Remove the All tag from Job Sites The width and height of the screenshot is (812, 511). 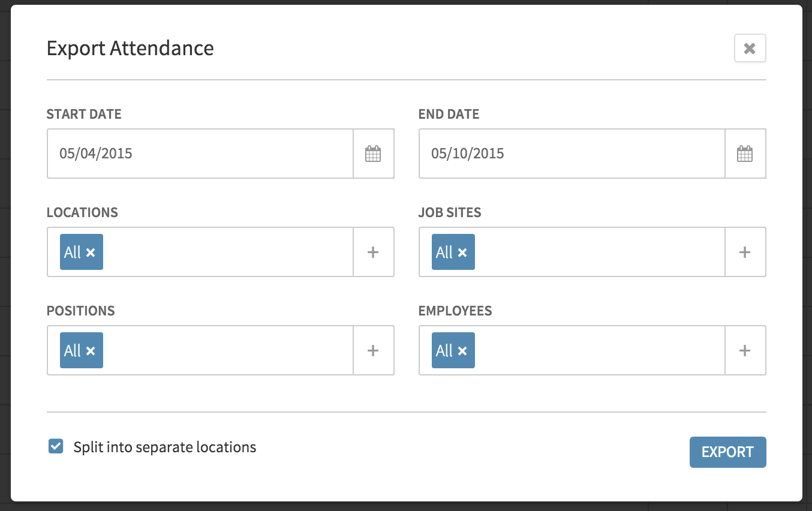(462, 253)
